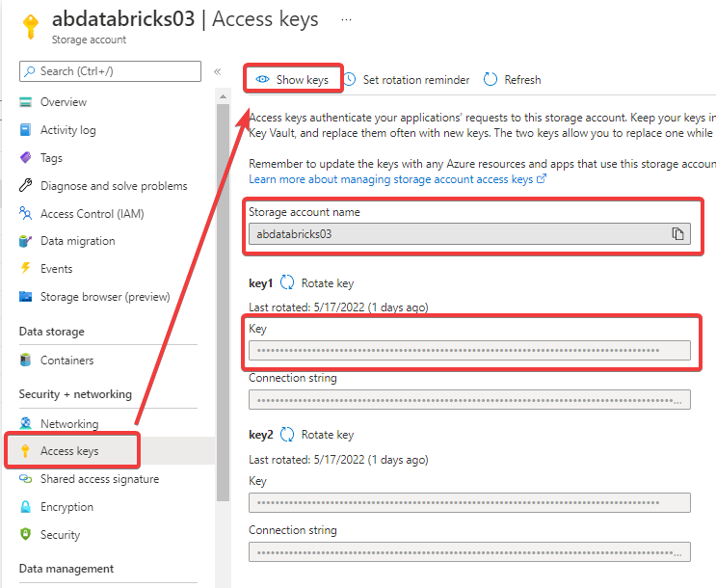This screenshot has height=588, width=716.
Task: Open Activity log
Action: click(68, 130)
